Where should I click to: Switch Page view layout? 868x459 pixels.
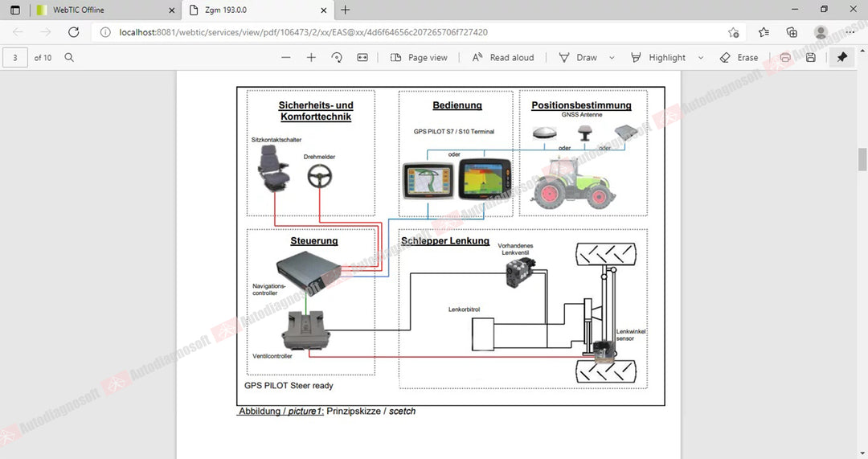419,58
